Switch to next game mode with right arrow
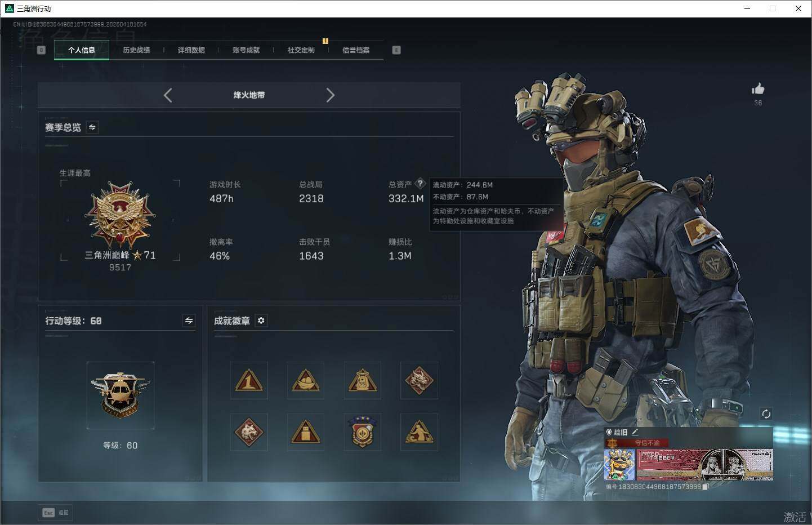812x525 pixels. click(331, 95)
